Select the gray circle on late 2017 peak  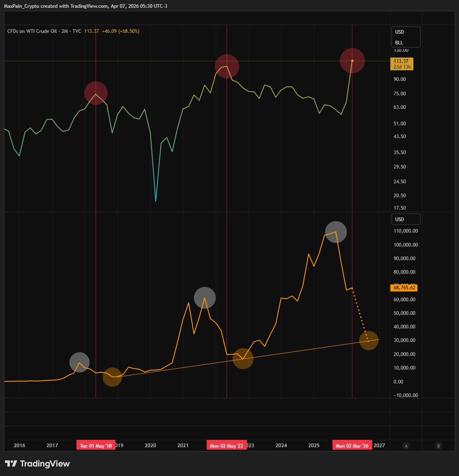[x=80, y=363]
